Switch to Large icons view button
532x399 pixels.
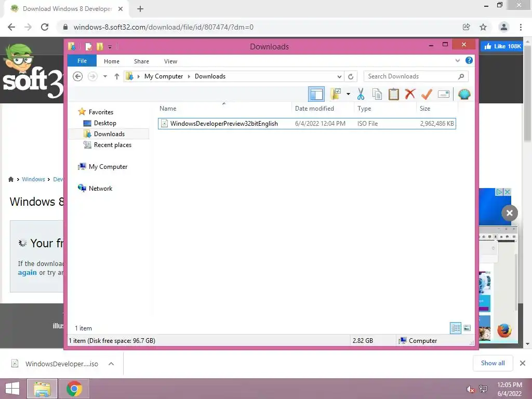coord(467,328)
